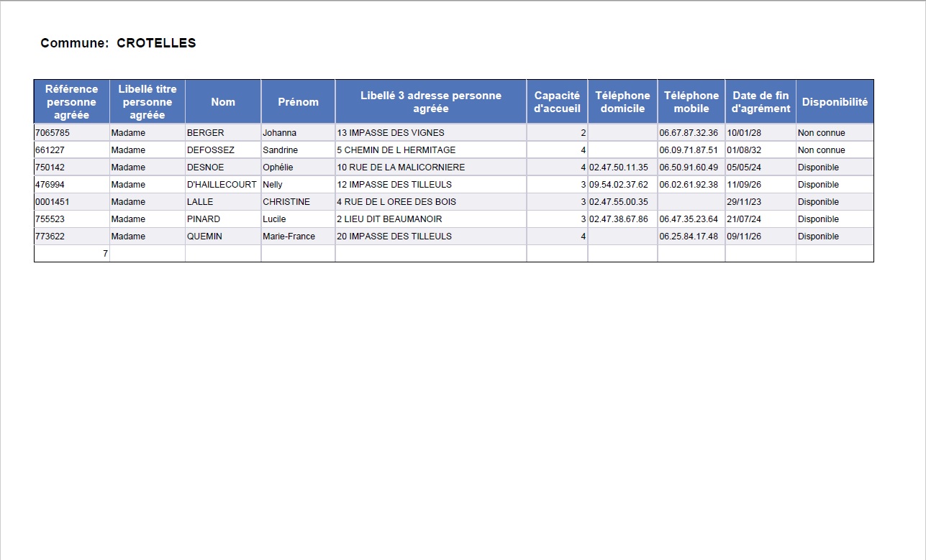Click the name DEFOSSEZ

210,150
